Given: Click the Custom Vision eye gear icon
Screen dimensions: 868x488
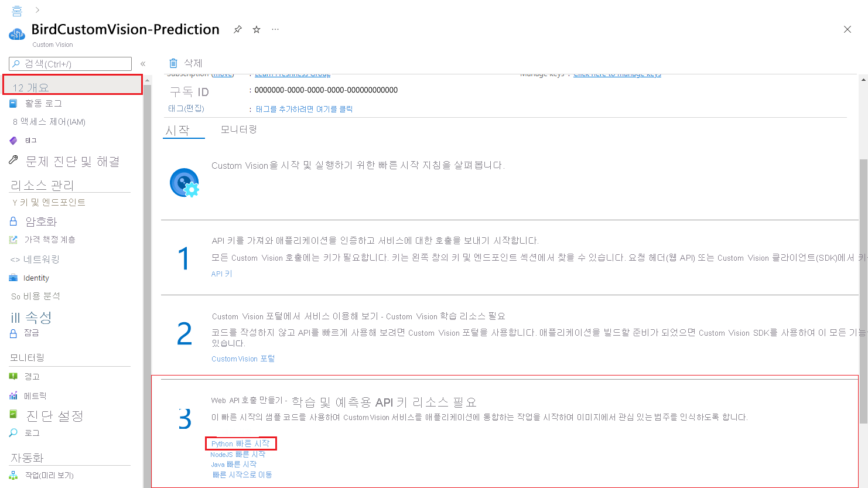Looking at the screenshot, I should point(184,182).
